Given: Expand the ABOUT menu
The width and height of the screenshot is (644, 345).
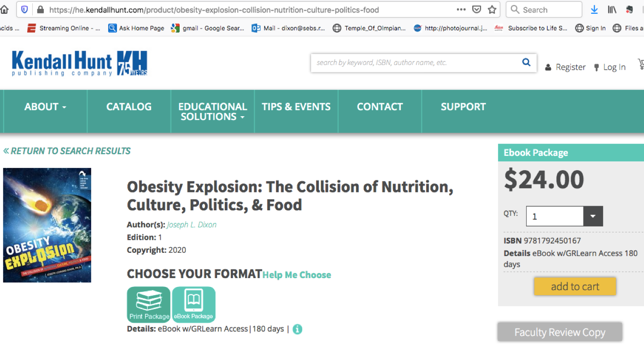Looking at the screenshot, I should tap(45, 107).
